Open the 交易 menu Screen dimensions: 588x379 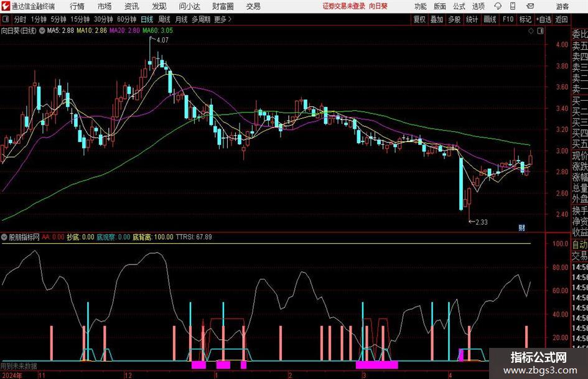click(253, 6)
